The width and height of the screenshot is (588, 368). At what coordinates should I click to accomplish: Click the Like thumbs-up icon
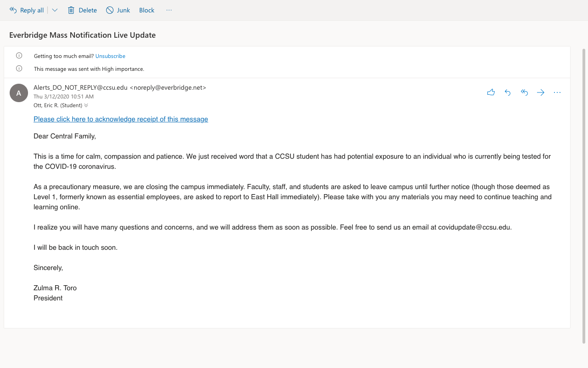click(491, 92)
